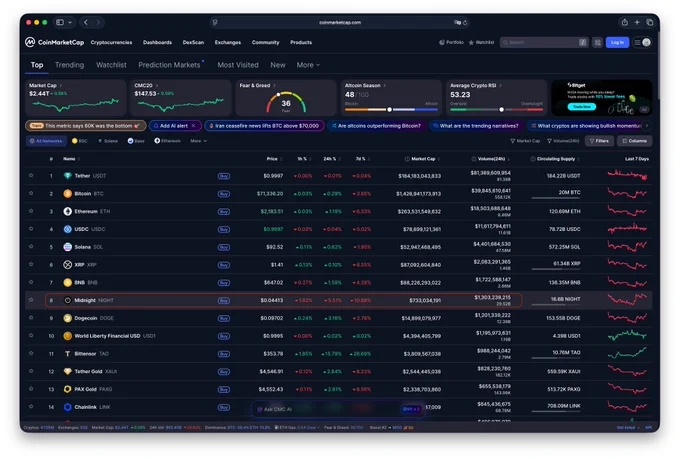The image size is (680, 459).
Task: Click the Altcoin Season slider bar
Action: 391,110
